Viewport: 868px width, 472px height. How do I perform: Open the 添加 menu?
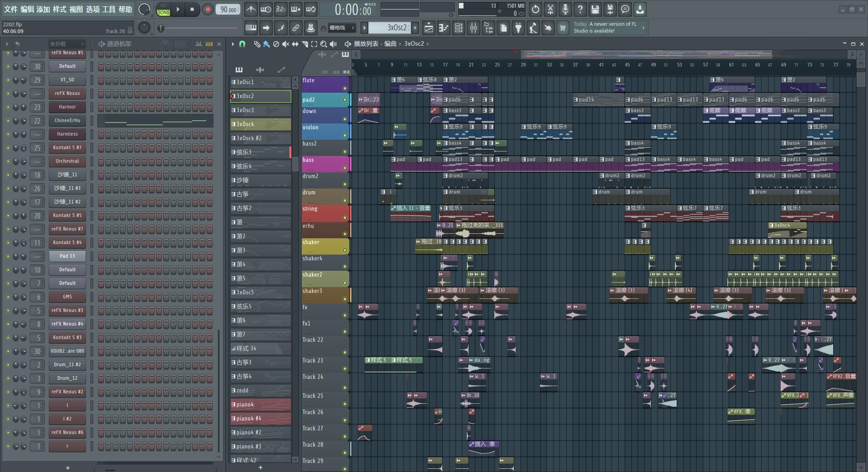click(43, 9)
